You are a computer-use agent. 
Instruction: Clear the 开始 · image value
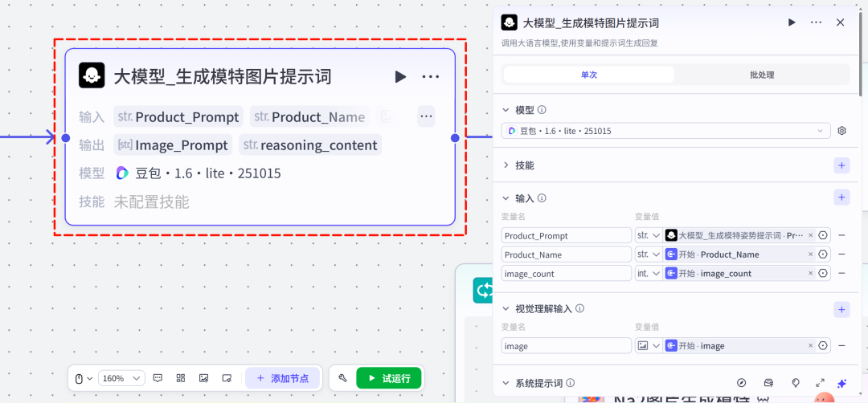(x=810, y=345)
